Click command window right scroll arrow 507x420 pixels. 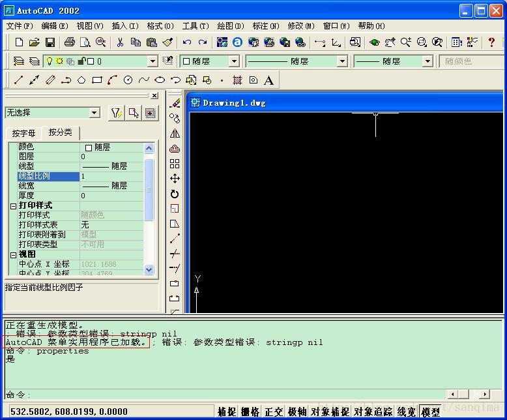pyautogui.click(x=485, y=394)
